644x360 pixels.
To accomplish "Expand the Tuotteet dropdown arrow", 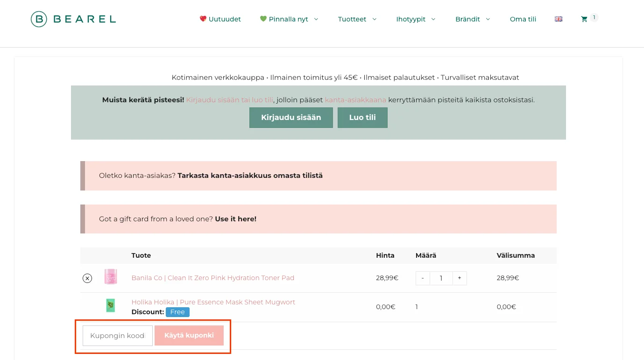I will point(374,19).
